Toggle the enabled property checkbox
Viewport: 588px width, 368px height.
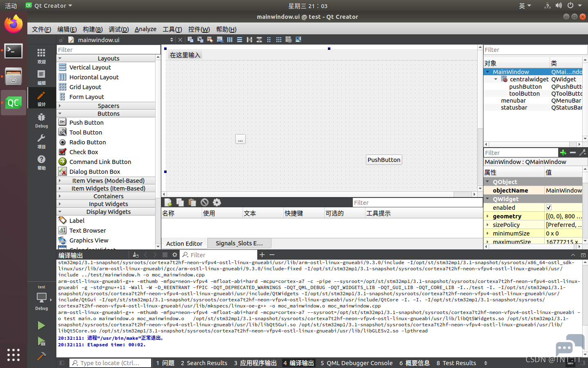pyautogui.click(x=549, y=207)
